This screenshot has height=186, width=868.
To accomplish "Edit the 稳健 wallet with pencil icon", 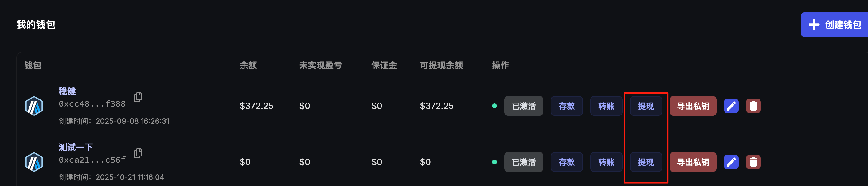I will [x=731, y=106].
